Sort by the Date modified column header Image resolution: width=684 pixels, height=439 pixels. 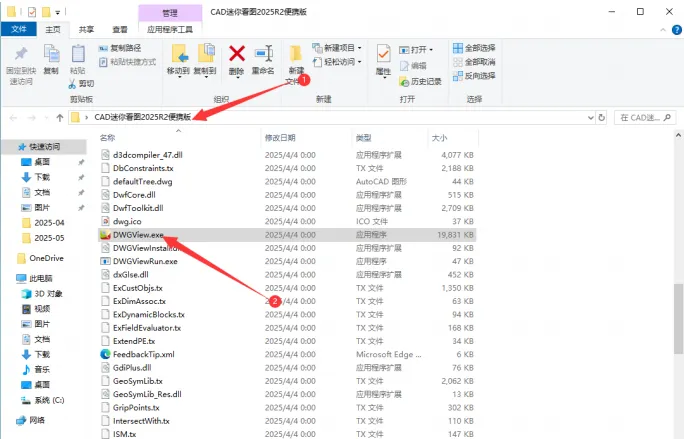click(x=280, y=138)
